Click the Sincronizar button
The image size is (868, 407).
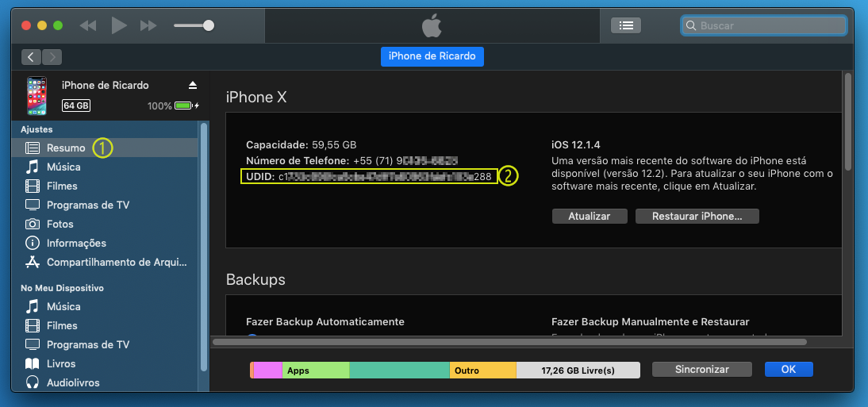tap(702, 370)
